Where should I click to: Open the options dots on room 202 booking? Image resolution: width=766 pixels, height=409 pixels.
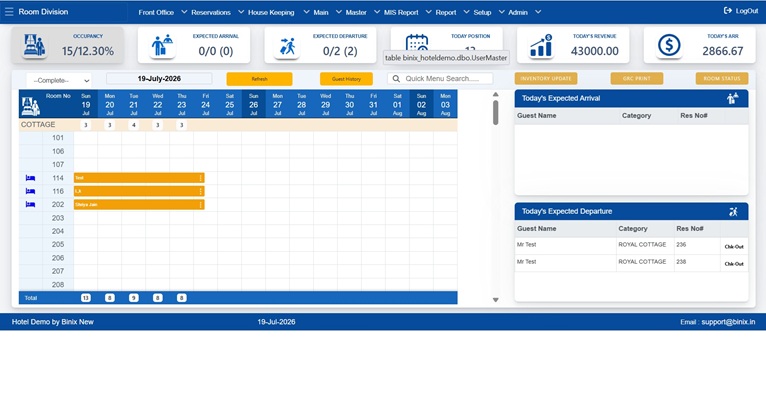[x=201, y=204]
